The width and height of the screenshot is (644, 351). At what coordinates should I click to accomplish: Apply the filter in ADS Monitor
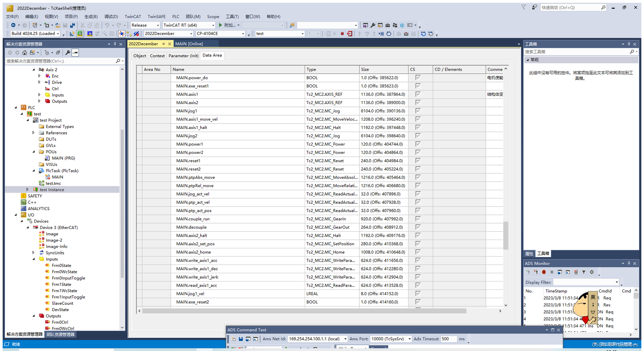584,272
